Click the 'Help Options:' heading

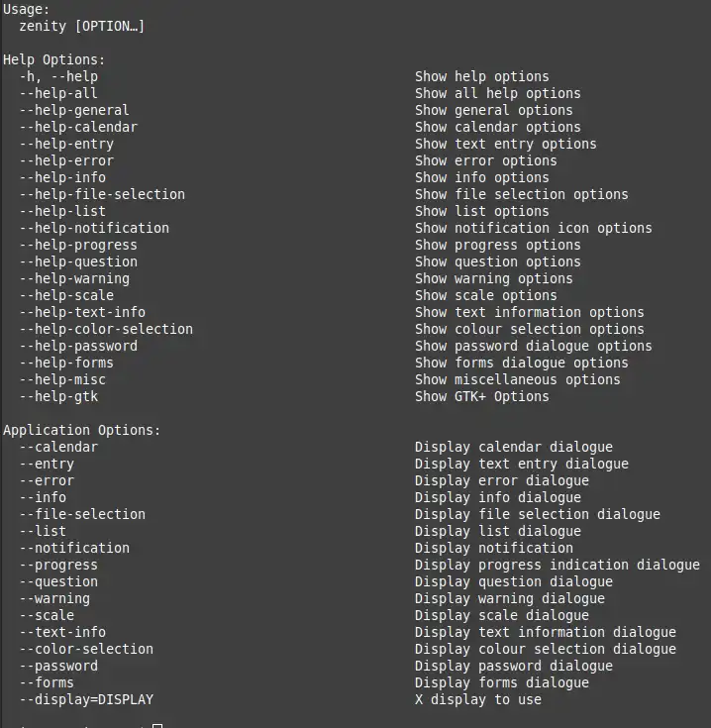coord(54,59)
